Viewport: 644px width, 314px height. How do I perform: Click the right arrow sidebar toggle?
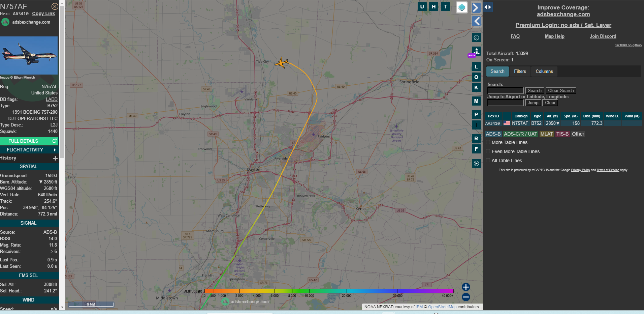(x=476, y=7)
